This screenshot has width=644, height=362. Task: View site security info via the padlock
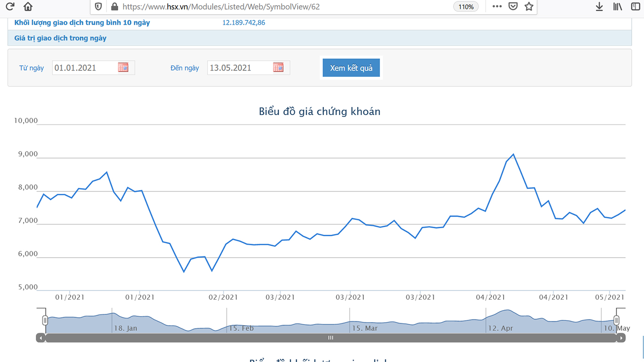[114, 7]
